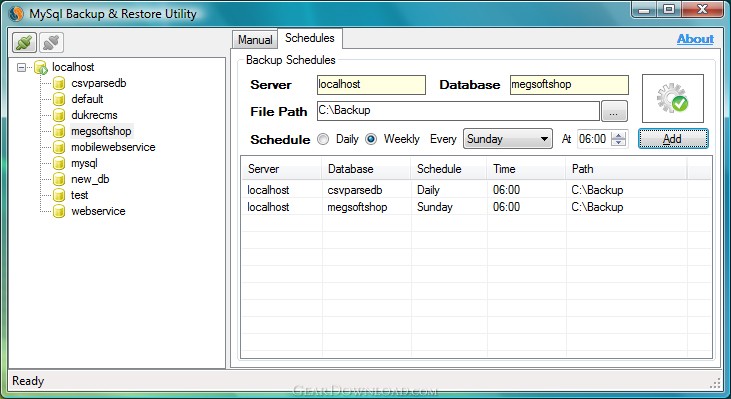
Task: Click the Ready status bar text
Action: pos(28,381)
